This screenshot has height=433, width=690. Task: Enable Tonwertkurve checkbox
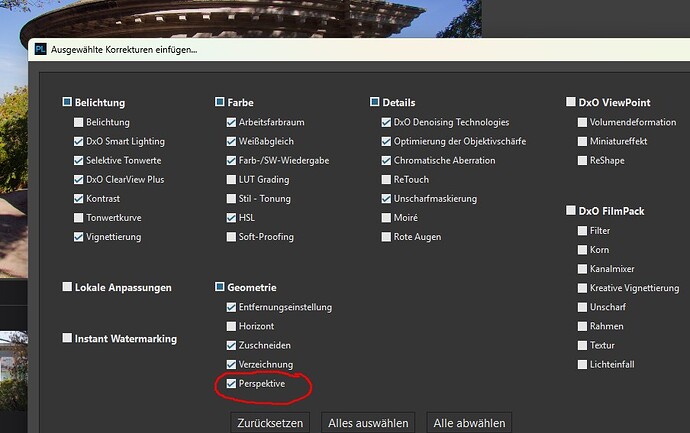tap(78, 217)
